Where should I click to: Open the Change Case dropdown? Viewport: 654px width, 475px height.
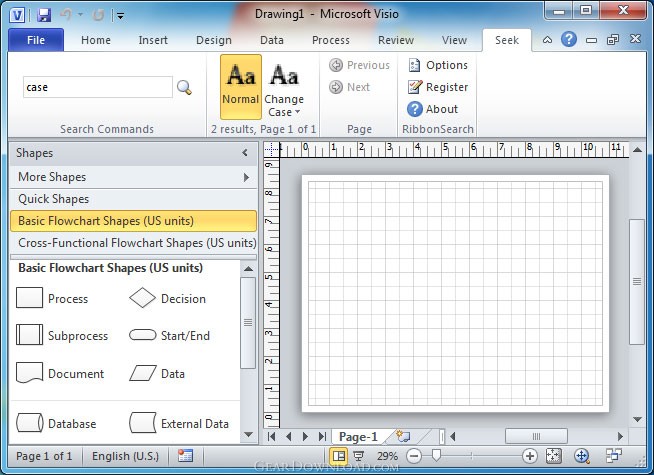pos(284,89)
